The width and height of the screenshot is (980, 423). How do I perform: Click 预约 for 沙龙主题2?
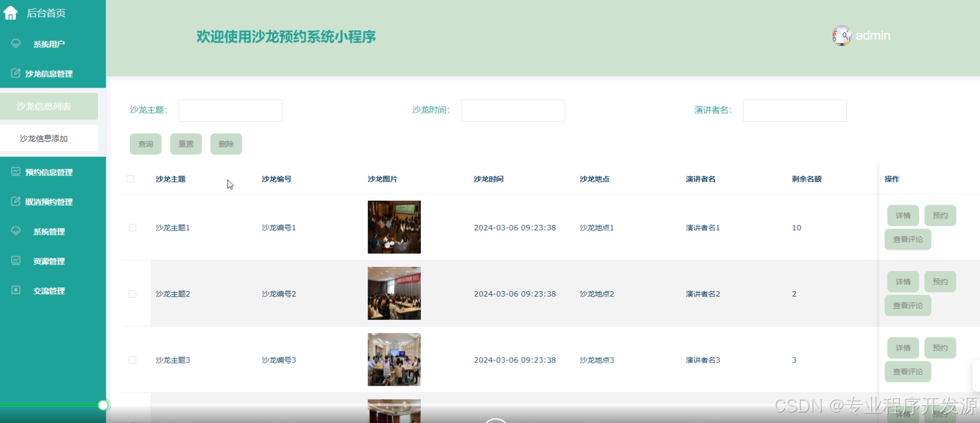pos(940,282)
